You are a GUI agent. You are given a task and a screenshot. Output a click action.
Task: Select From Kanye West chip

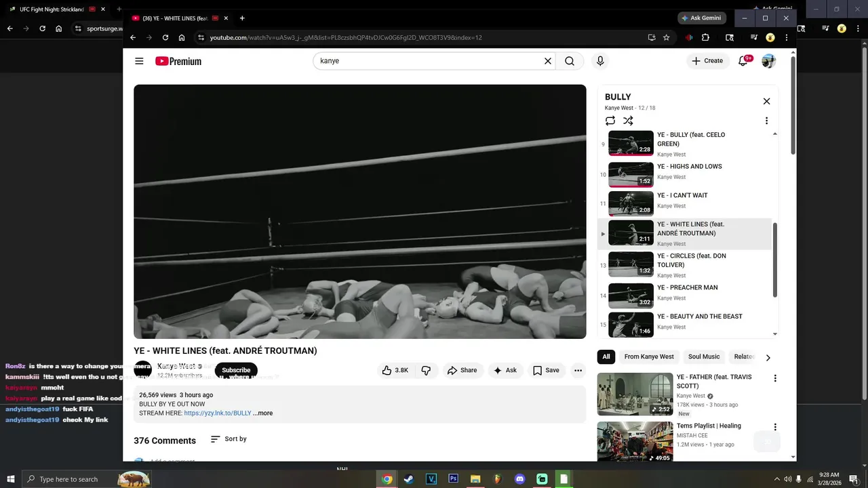(649, 357)
